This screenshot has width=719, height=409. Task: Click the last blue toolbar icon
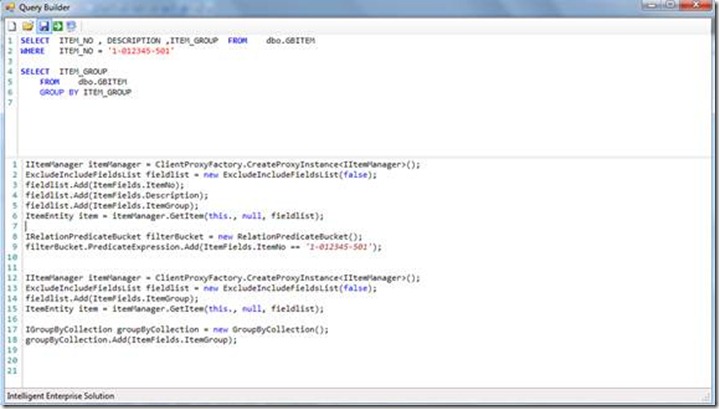(71, 26)
